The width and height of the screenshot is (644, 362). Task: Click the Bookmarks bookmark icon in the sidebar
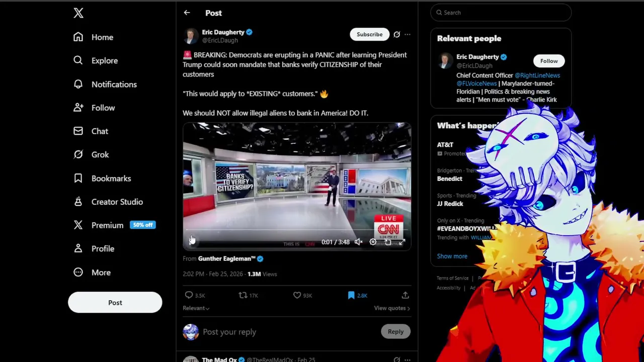click(x=78, y=178)
